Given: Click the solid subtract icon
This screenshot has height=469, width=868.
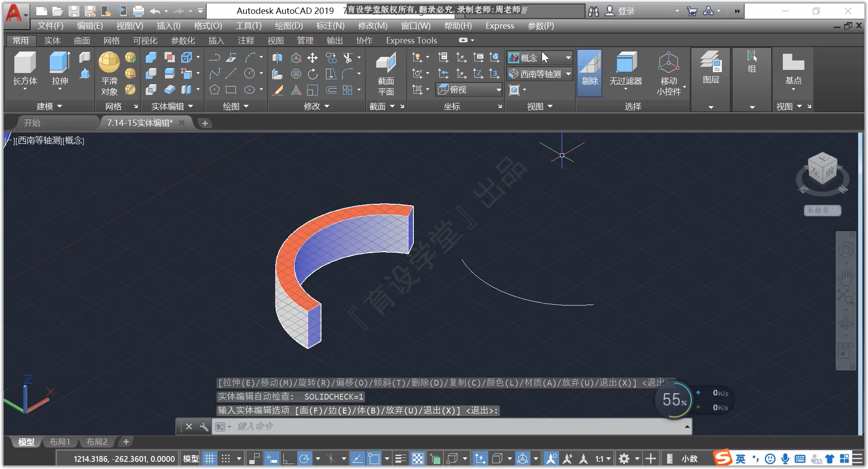Looking at the screenshot, I should click(x=151, y=73).
